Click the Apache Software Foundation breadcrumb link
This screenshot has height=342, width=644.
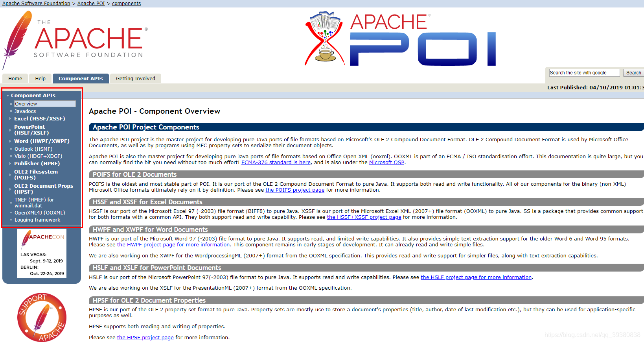click(36, 4)
